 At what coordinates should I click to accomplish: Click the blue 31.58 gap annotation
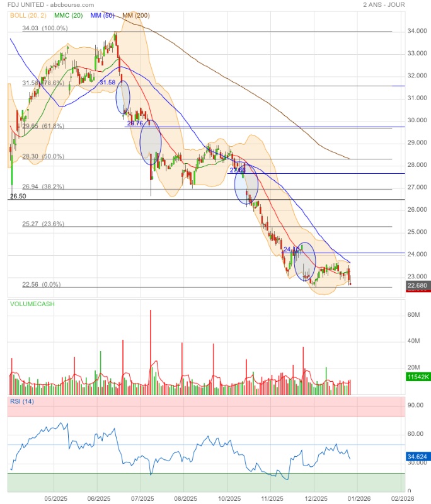point(107,83)
